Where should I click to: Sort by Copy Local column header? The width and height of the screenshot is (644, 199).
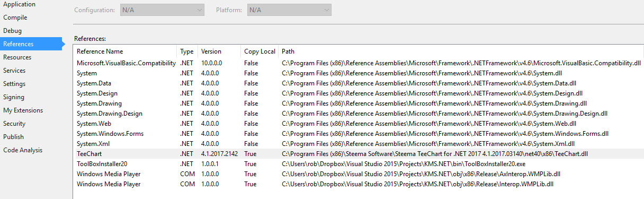tap(260, 51)
